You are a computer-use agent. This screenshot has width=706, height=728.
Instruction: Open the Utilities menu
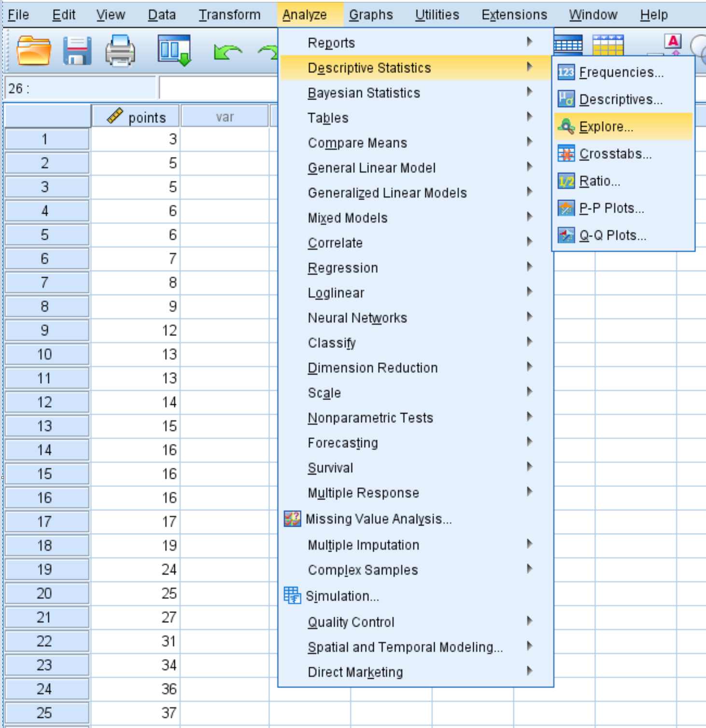coord(436,14)
